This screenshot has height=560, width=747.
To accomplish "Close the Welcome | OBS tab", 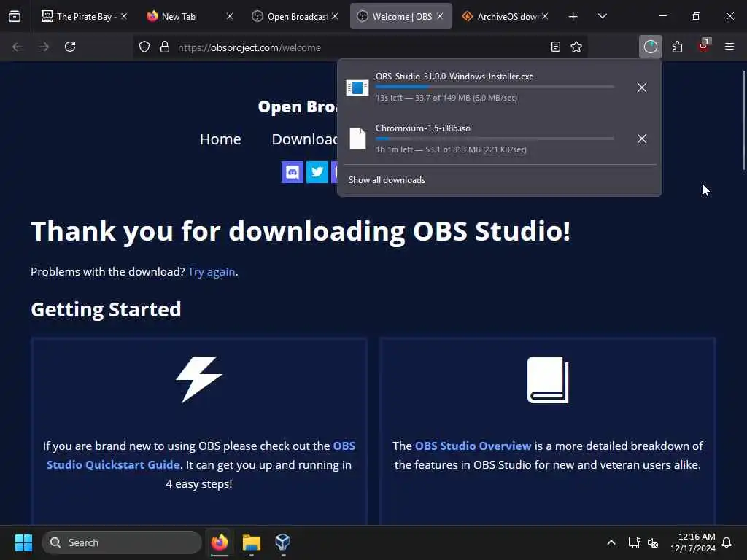I will (x=440, y=16).
